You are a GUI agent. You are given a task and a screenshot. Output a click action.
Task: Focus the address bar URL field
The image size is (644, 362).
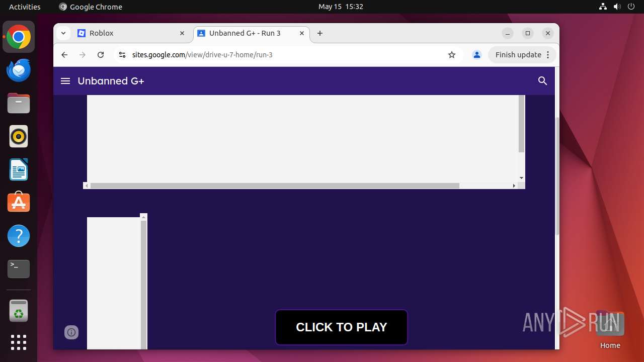click(x=287, y=55)
